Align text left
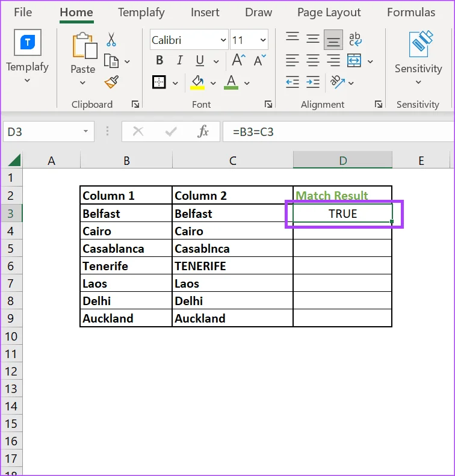Image resolution: width=455 pixels, height=476 pixels. 292,60
